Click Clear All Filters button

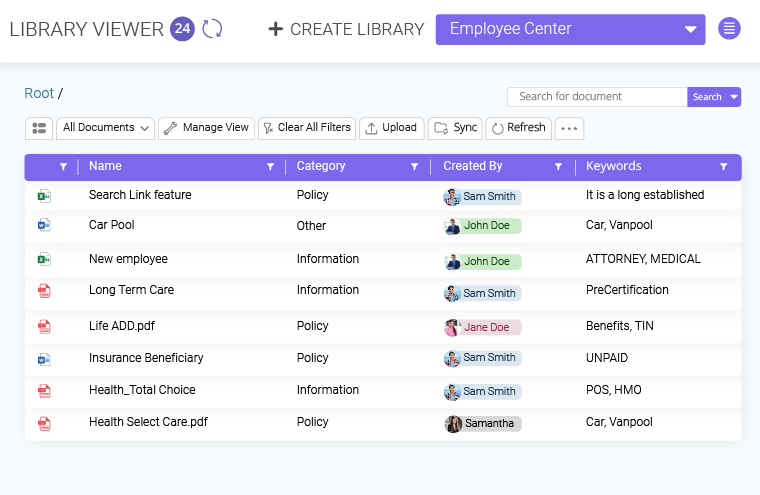[x=307, y=128]
